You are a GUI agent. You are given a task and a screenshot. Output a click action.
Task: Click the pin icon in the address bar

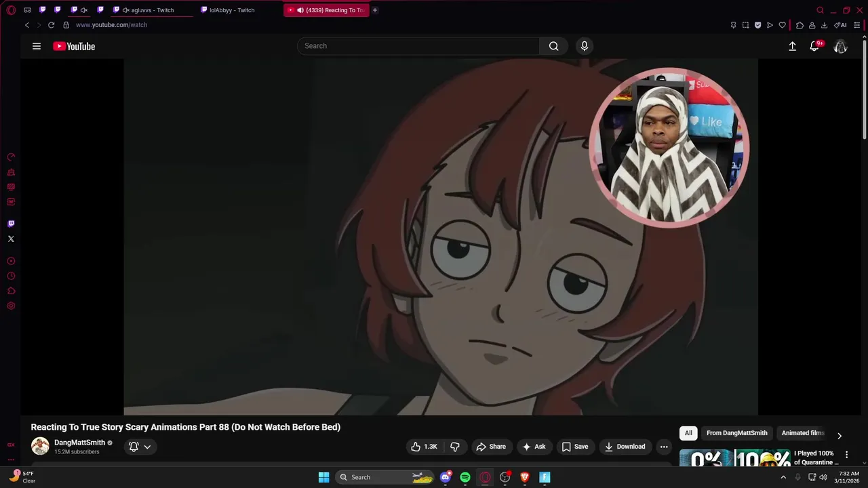coord(733,25)
